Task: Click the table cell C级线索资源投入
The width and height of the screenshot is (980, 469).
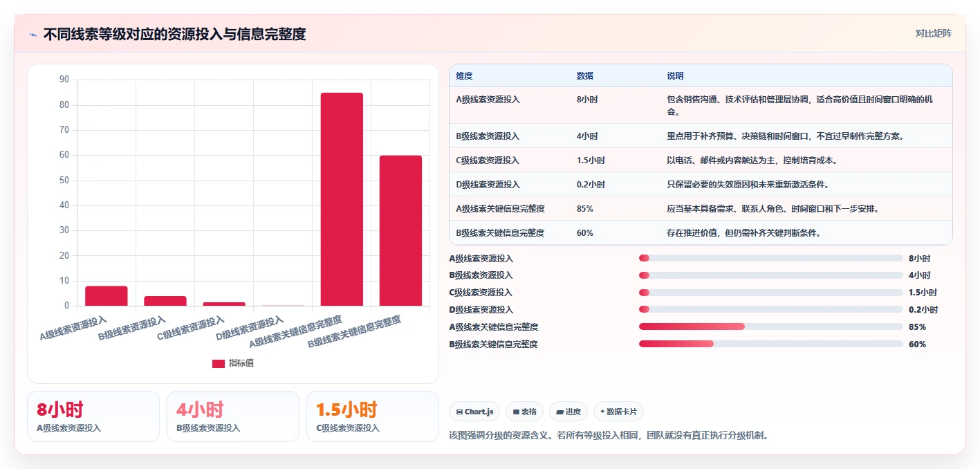Action: click(x=488, y=160)
